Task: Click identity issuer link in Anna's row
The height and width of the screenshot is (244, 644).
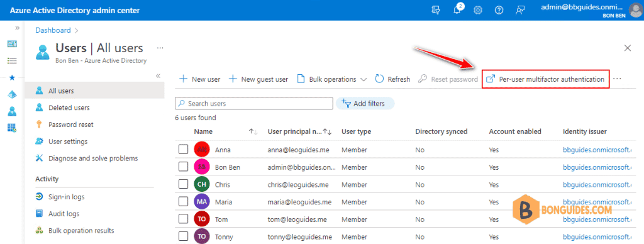Action: (597, 150)
